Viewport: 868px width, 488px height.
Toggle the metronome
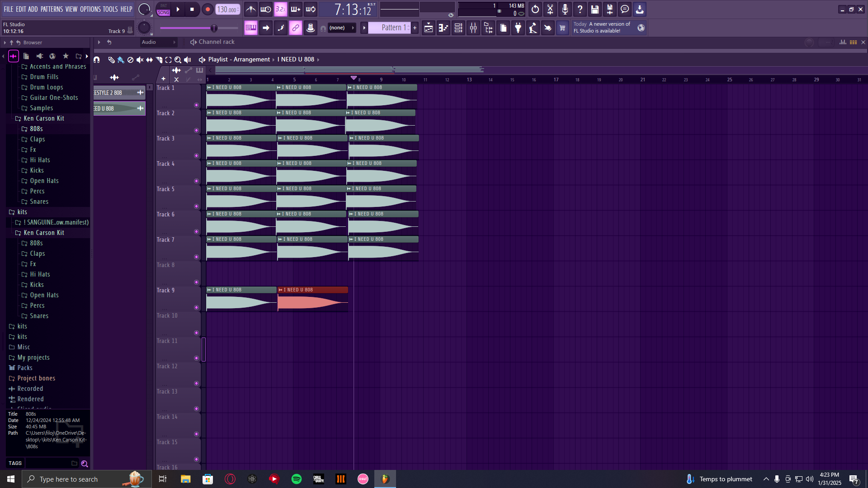pyautogui.click(x=250, y=9)
